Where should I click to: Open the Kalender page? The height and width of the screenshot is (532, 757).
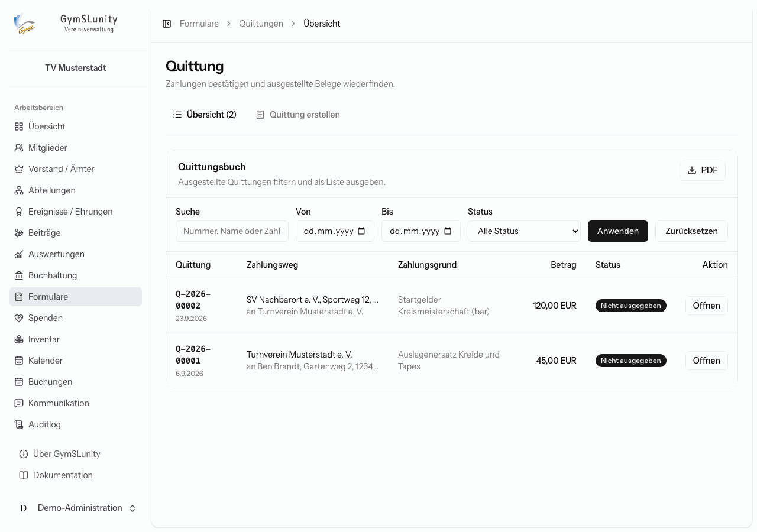(76, 361)
